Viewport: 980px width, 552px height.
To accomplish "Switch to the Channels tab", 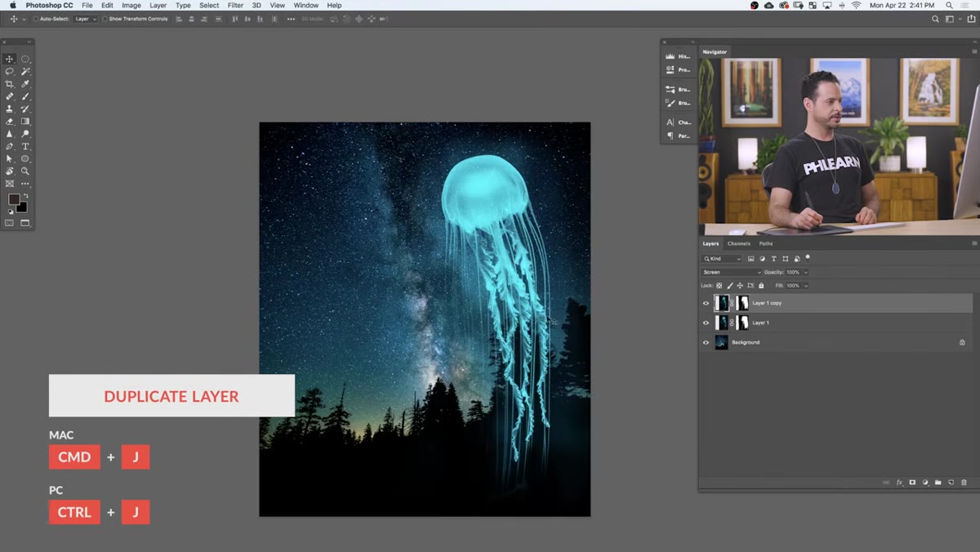I will click(x=738, y=243).
